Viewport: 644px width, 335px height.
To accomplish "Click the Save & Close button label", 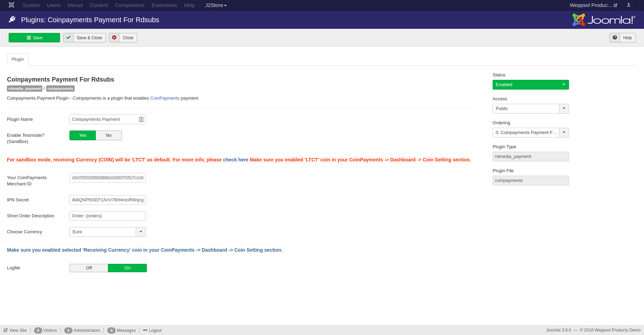I will [89, 38].
